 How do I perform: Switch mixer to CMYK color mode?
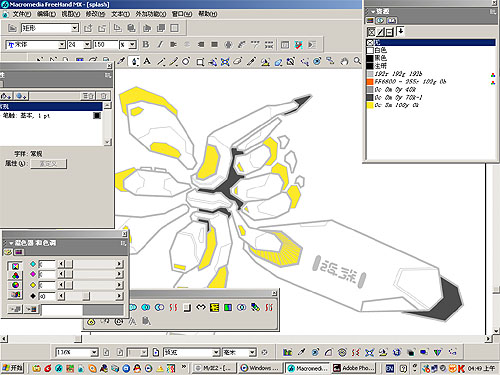click(x=15, y=266)
